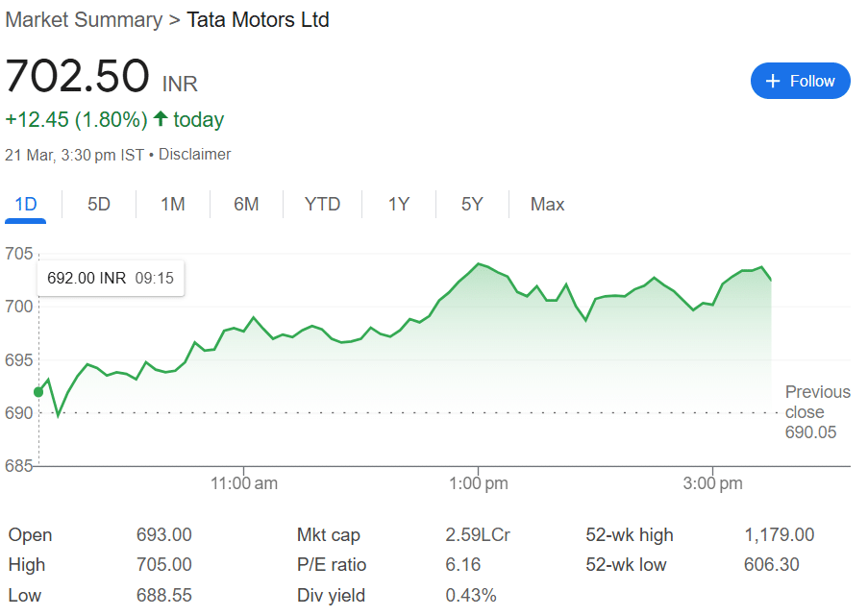Click the 52-wk low label
Image resolution: width=868 pixels, height=616 pixels.
point(626,564)
